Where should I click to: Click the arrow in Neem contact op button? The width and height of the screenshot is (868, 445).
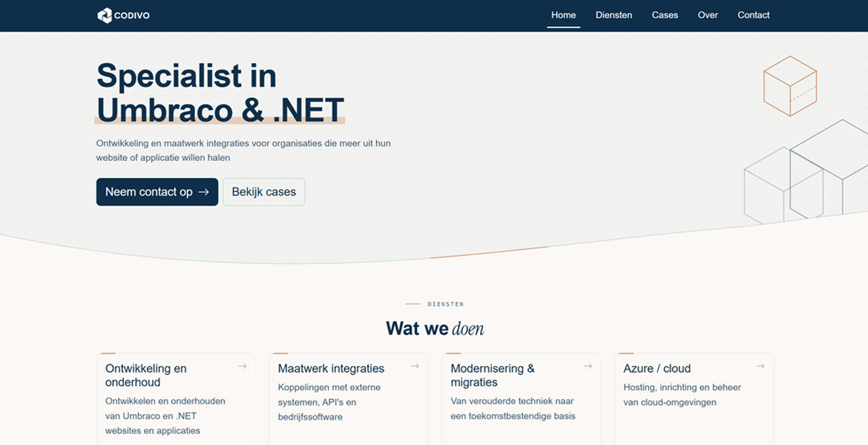204,192
